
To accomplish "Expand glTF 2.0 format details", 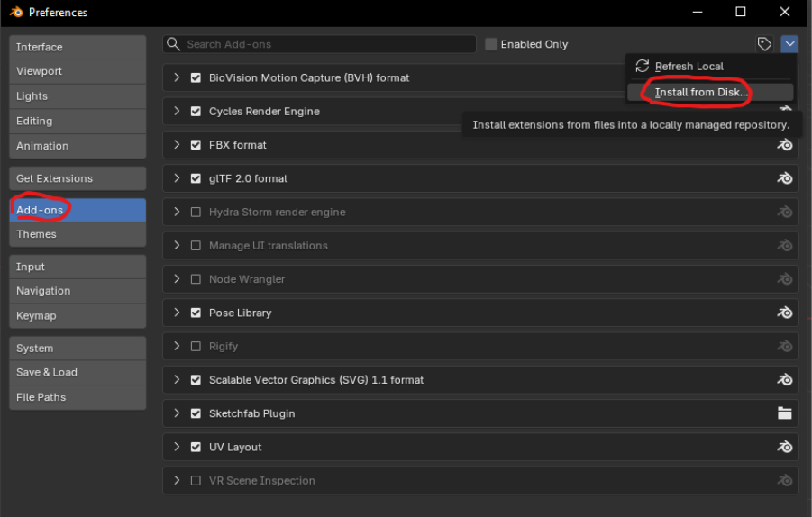I will [x=177, y=178].
